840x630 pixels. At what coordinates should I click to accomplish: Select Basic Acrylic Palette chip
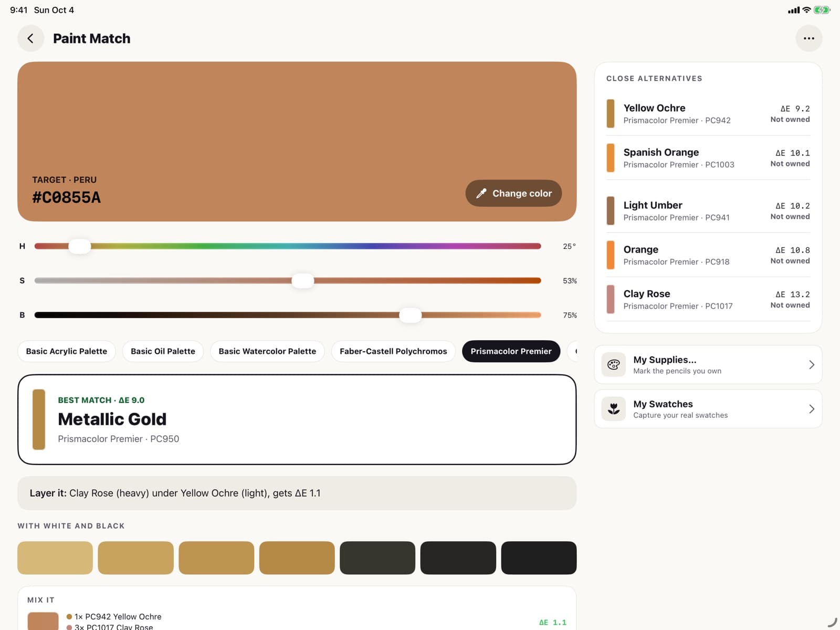67,351
